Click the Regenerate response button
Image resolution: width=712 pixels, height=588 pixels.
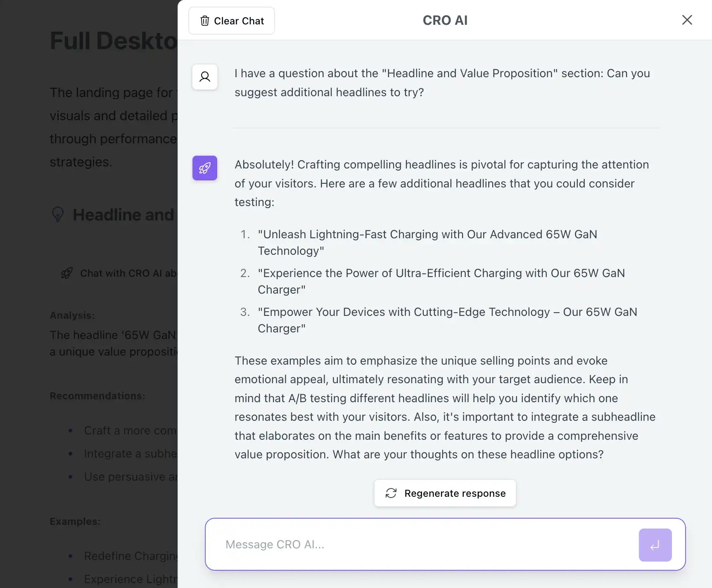pos(445,493)
